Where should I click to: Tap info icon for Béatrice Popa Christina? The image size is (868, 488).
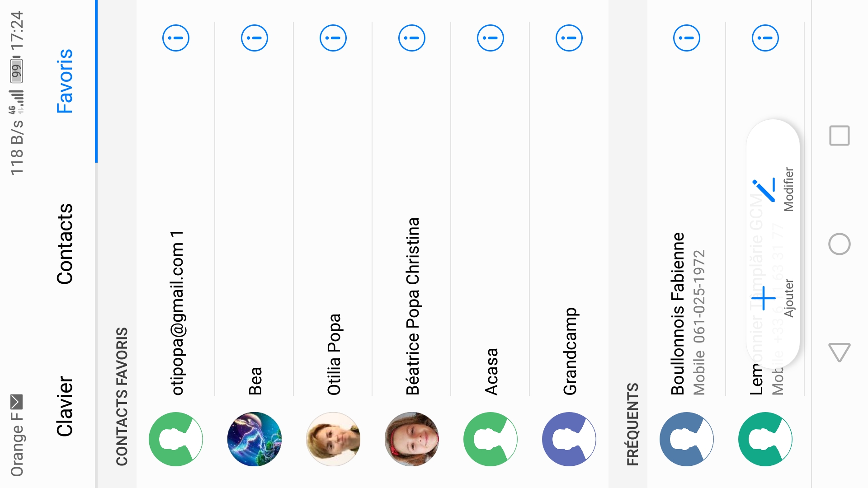coord(411,38)
